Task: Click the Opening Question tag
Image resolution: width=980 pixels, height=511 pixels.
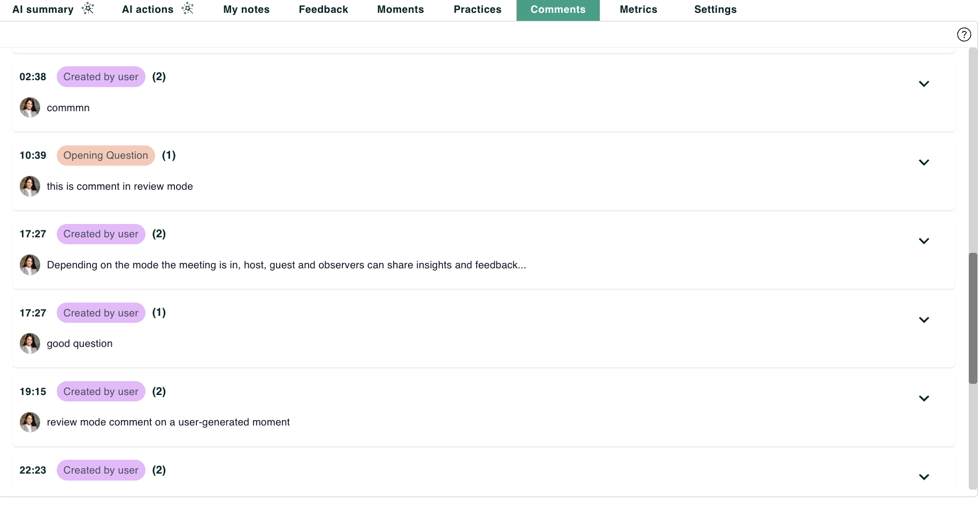Action: tap(105, 155)
